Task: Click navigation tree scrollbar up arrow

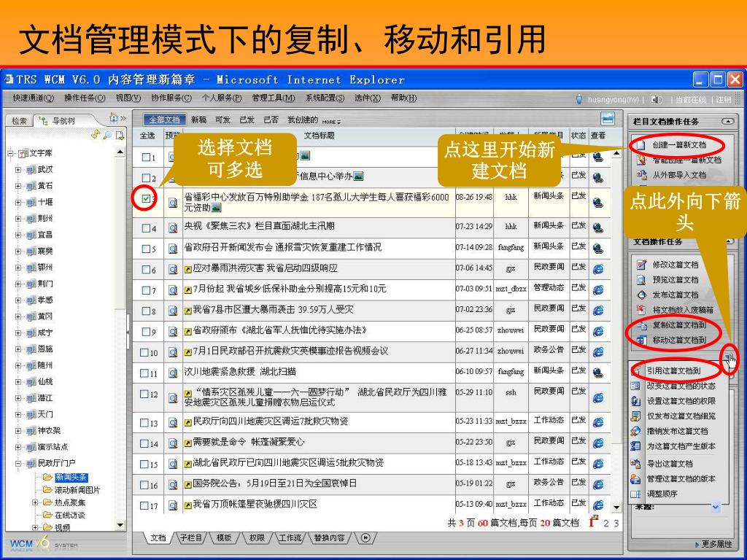Action: [120, 152]
